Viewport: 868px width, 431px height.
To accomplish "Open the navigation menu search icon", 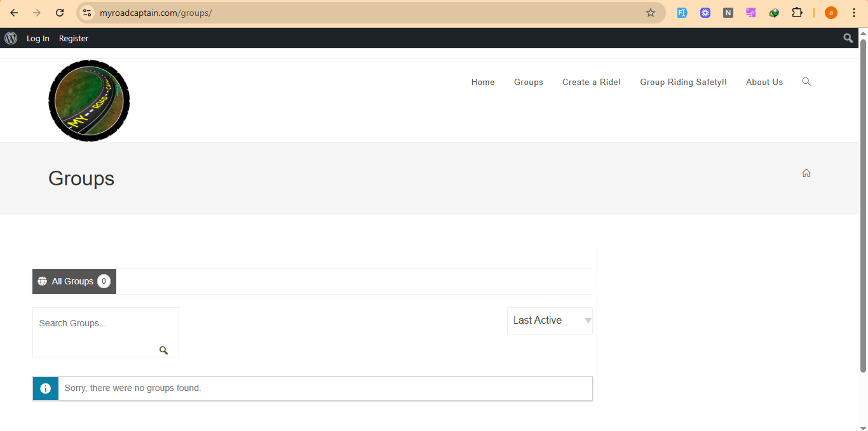I will (x=806, y=82).
